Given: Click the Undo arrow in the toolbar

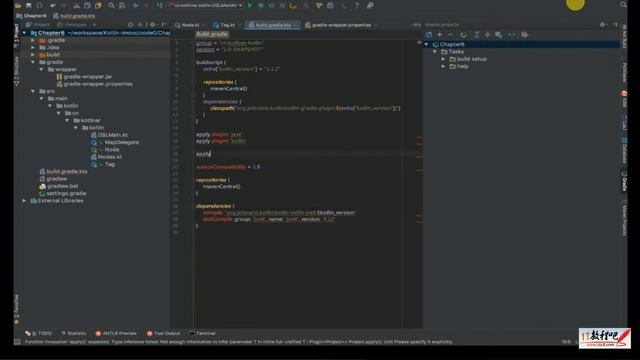Looking at the screenshot, I should click(x=53, y=5).
